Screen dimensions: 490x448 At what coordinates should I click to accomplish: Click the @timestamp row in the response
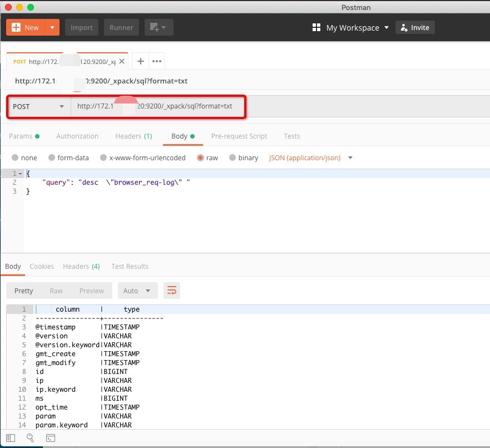(x=87, y=327)
